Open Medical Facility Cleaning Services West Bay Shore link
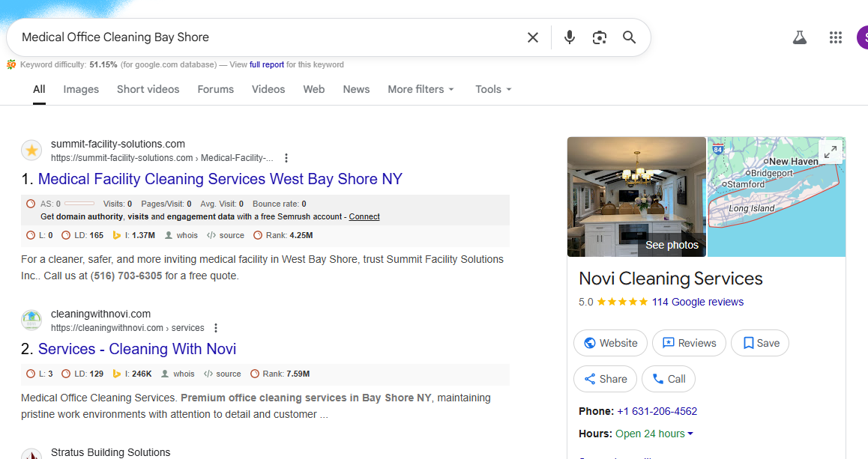The image size is (868, 459). [220, 179]
